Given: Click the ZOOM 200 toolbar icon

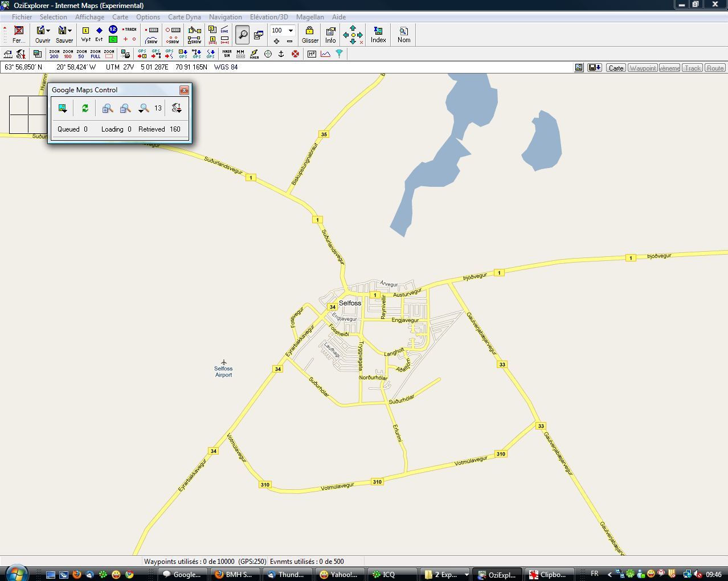Looking at the screenshot, I should click(54, 54).
